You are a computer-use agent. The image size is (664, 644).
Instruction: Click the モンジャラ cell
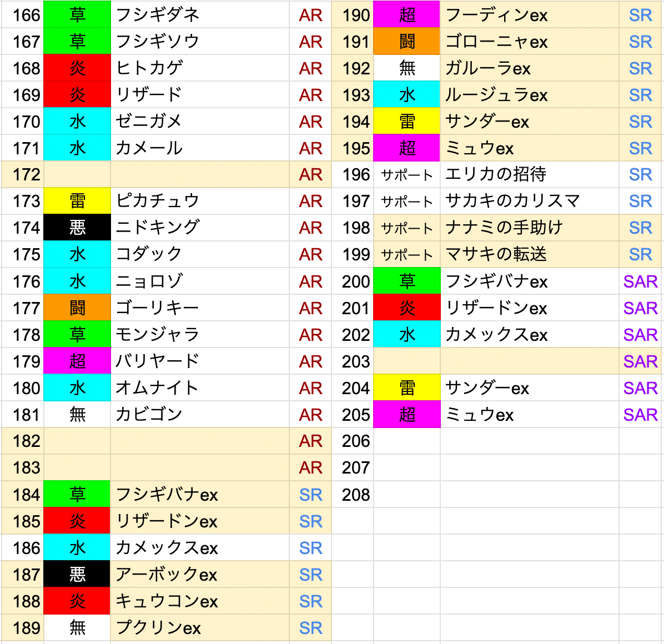click(x=200, y=335)
